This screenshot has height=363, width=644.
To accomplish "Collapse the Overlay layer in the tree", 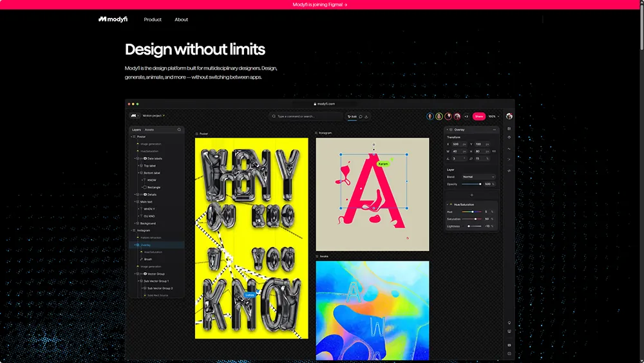I will pyautogui.click(x=135, y=245).
